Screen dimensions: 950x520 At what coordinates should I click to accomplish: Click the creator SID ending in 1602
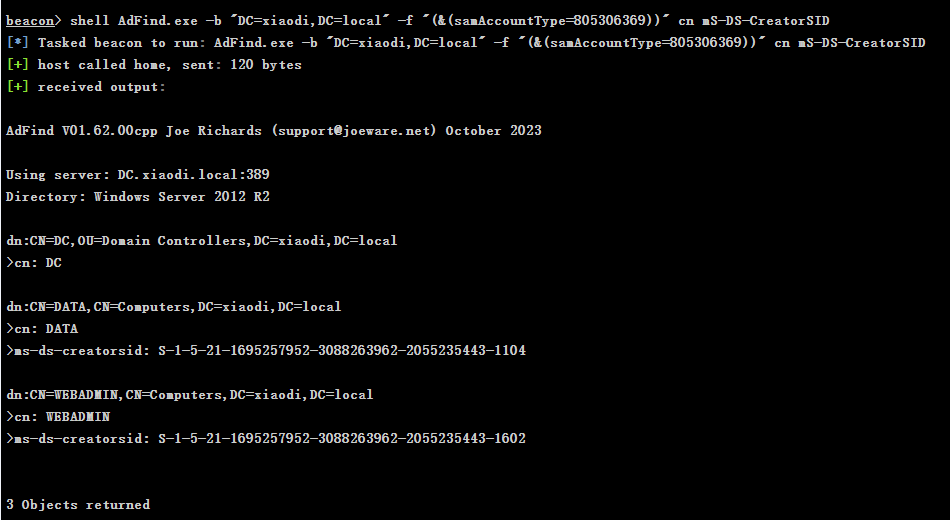[342, 438]
